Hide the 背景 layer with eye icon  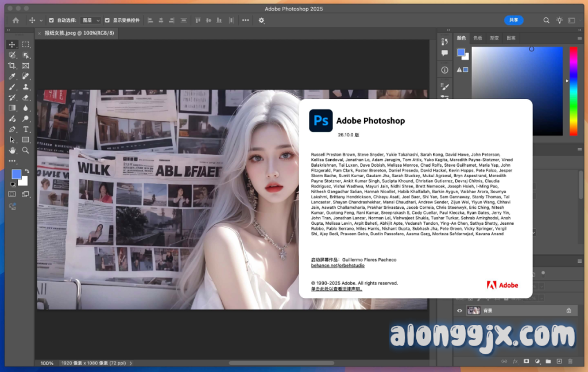pyautogui.click(x=459, y=310)
